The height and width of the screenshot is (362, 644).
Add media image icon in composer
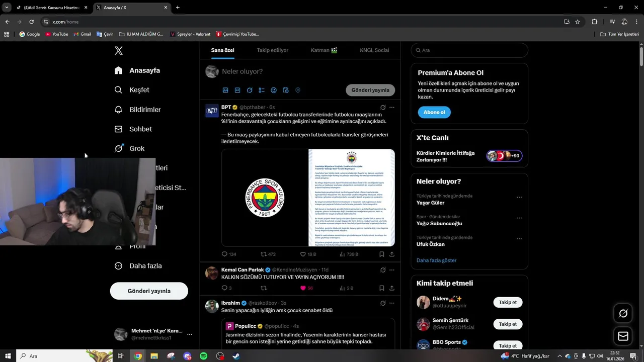[225, 90]
